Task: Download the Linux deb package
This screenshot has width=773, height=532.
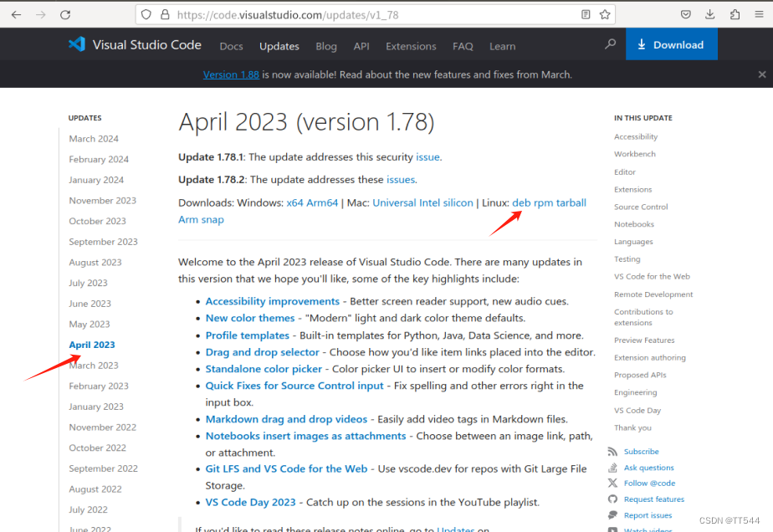Action: (521, 202)
